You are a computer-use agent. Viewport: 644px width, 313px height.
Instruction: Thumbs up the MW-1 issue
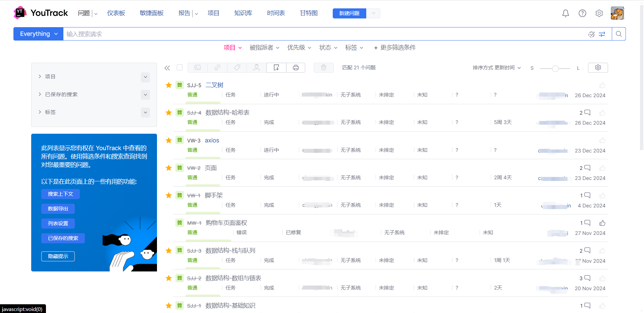pyautogui.click(x=602, y=223)
